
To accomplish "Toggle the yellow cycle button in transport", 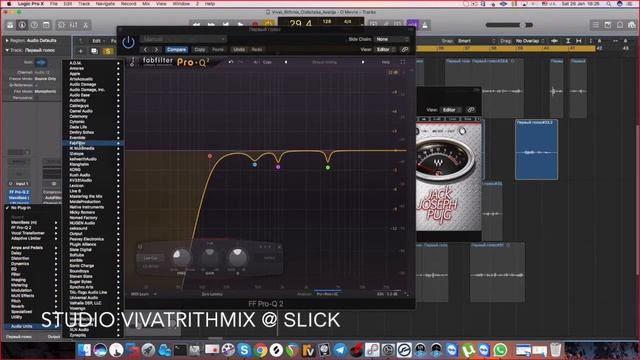I will pyautogui.click(x=268, y=24).
